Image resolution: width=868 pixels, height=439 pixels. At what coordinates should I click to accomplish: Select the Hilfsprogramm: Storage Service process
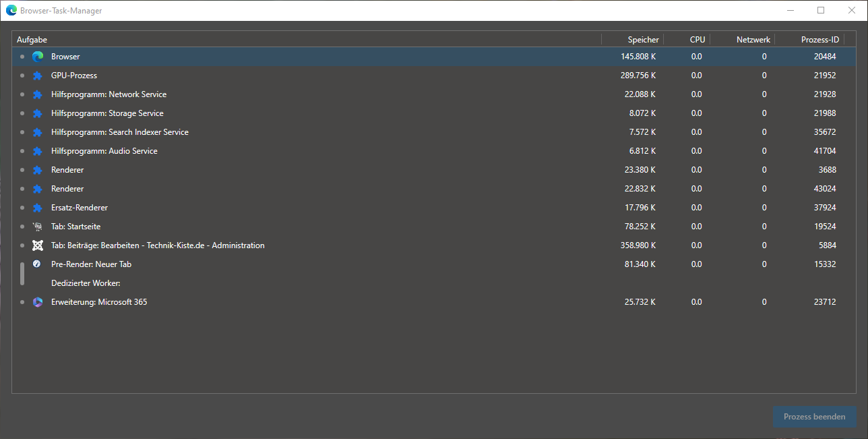[107, 113]
